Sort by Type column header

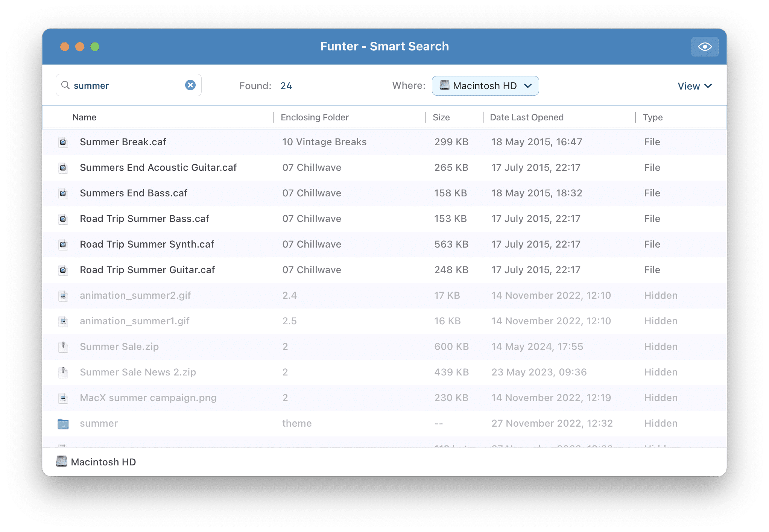coord(653,117)
